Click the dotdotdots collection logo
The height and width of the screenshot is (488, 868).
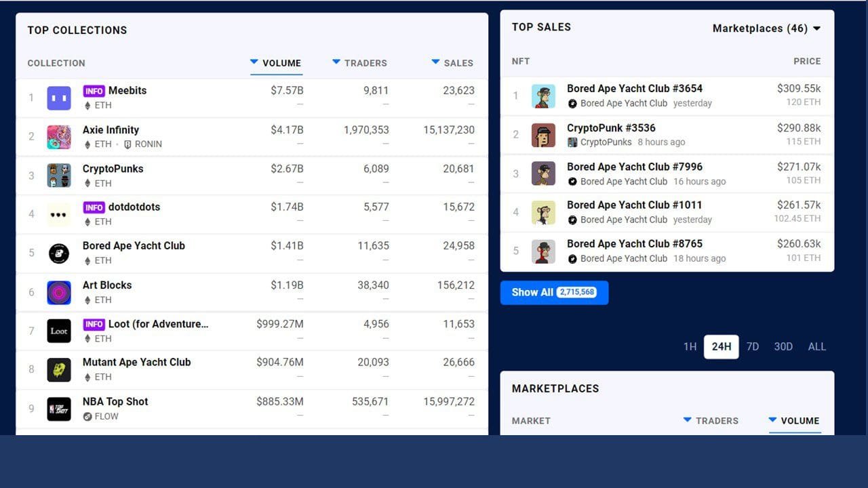(59, 214)
